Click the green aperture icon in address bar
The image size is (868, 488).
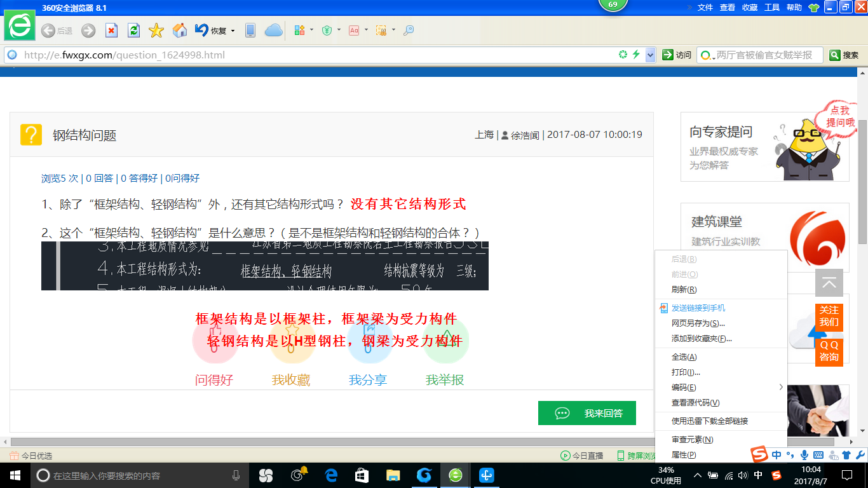[x=623, y=55]
